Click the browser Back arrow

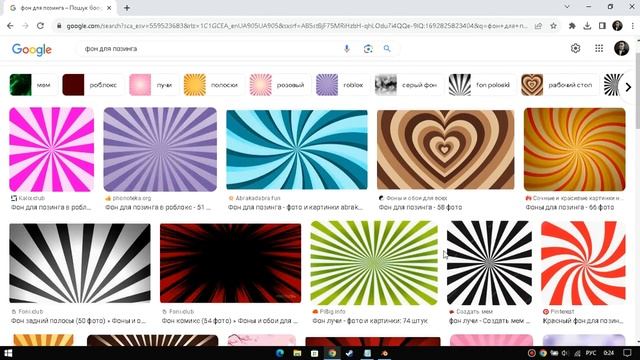pos(10,26)
